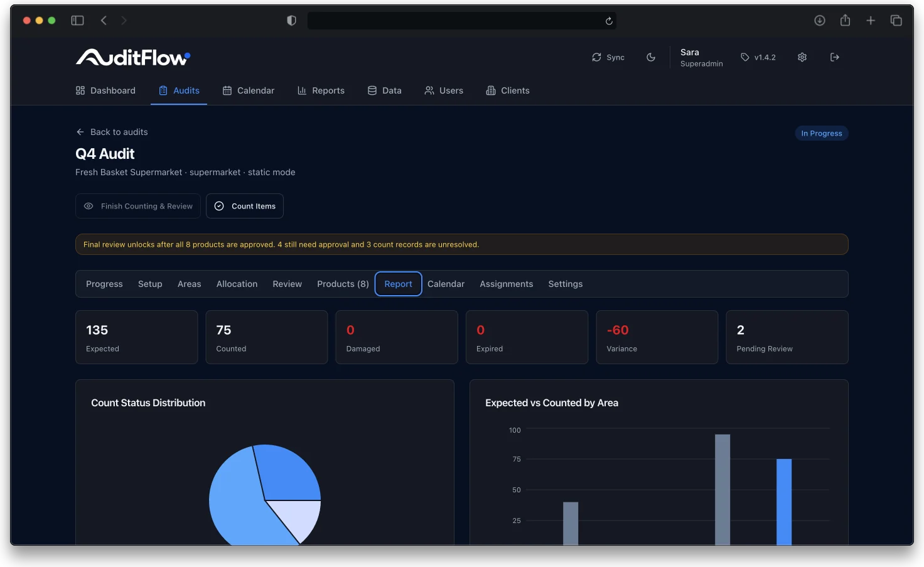Click Back to audits link
924x567 pixels.
pos(112,132)
